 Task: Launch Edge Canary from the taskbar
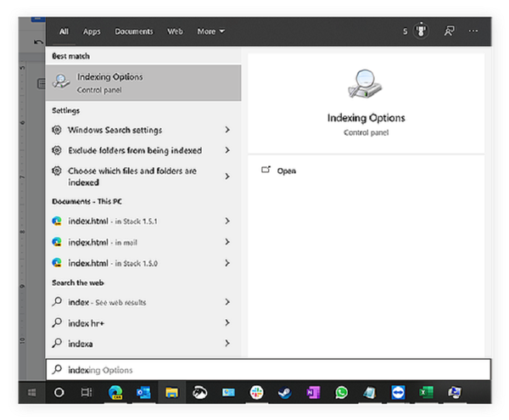pos(115,393)
